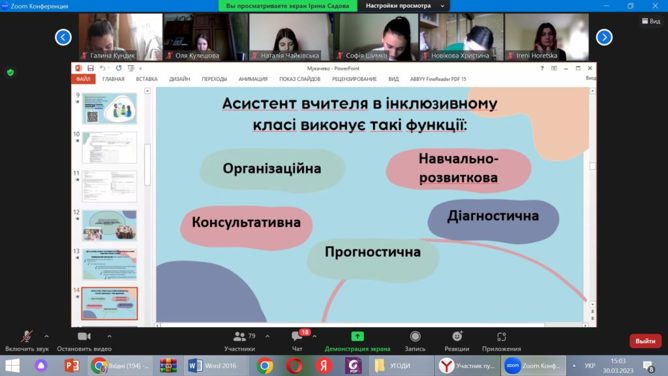
Task: Start recording with the Запись icon
Action: [415, 336]
